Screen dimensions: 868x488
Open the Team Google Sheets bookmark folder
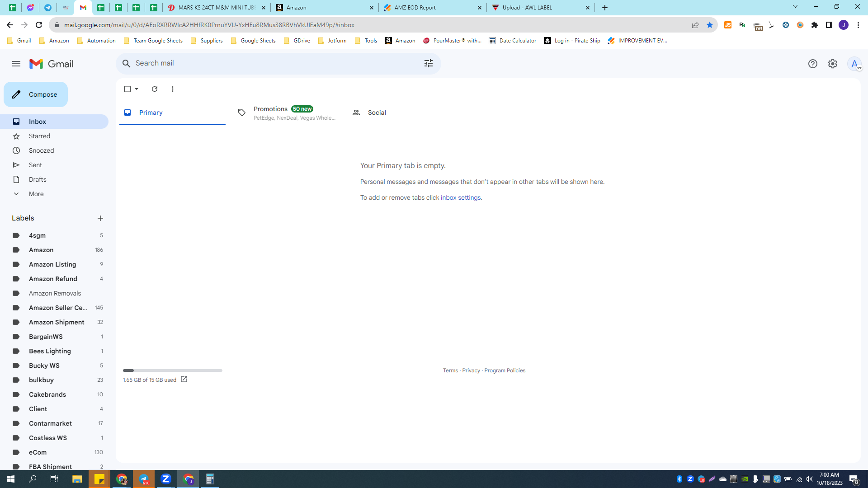pyautogui.click(x=153, y=41)
